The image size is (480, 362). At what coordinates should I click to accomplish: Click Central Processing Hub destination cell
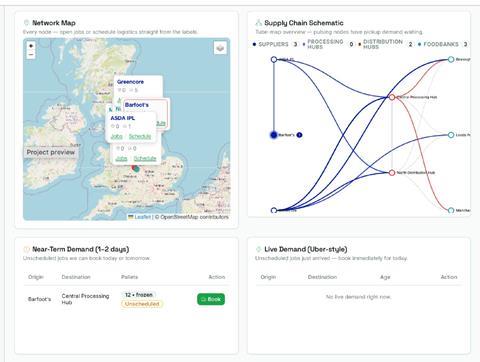click(x=85, y=299)
